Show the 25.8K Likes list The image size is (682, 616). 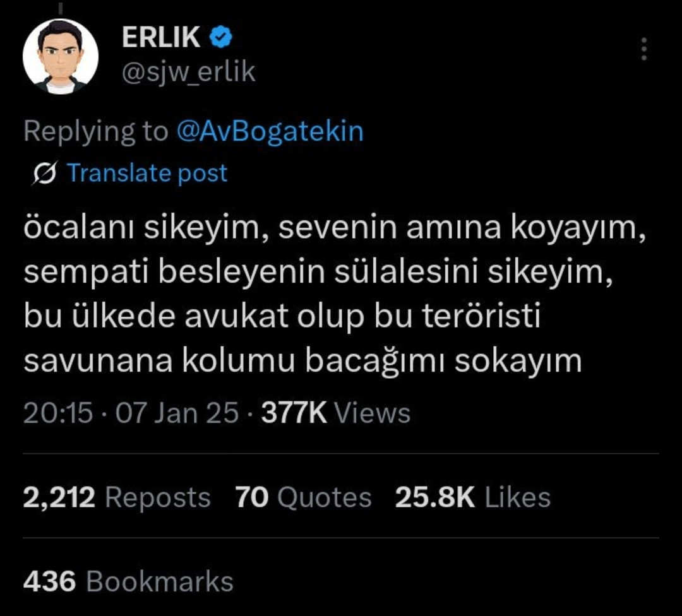473,497
